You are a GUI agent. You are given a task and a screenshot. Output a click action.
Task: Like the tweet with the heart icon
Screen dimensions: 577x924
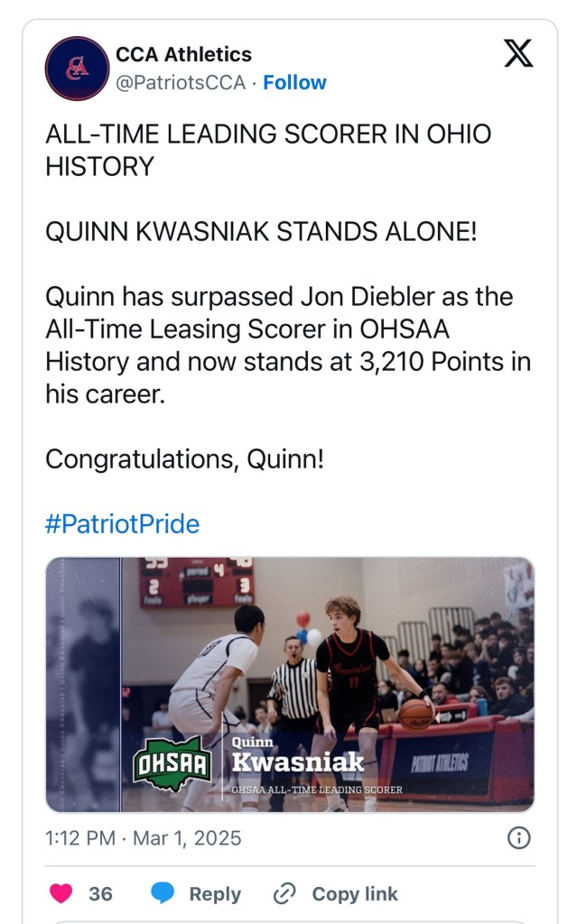point(61,893)
